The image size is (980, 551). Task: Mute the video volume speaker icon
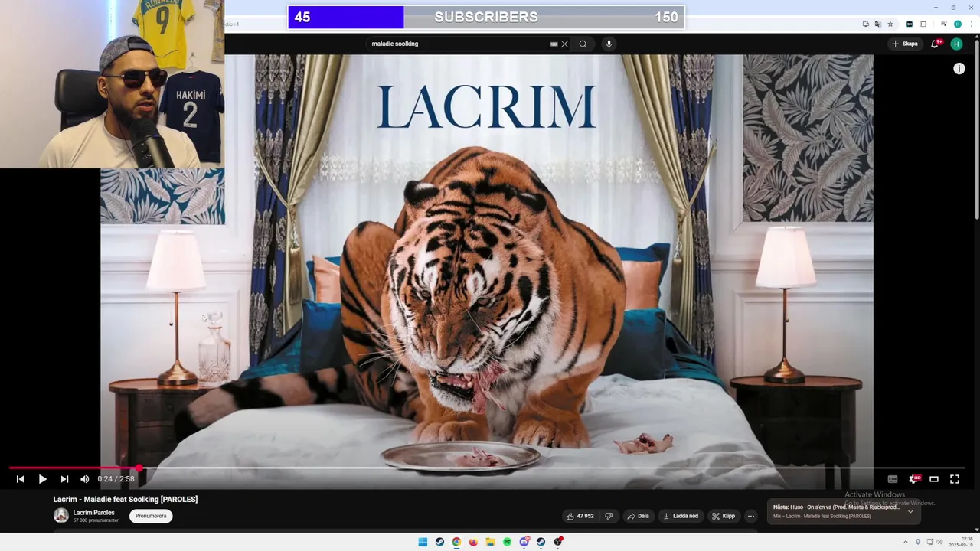[84, 479]
